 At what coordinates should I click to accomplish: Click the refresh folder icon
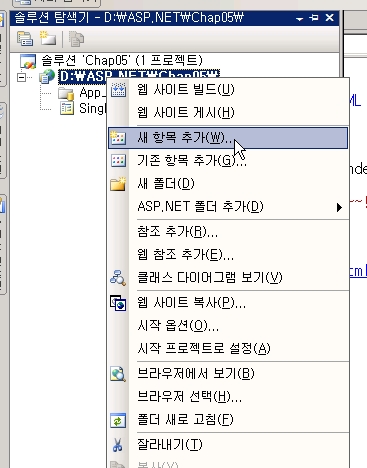[118, 420]
